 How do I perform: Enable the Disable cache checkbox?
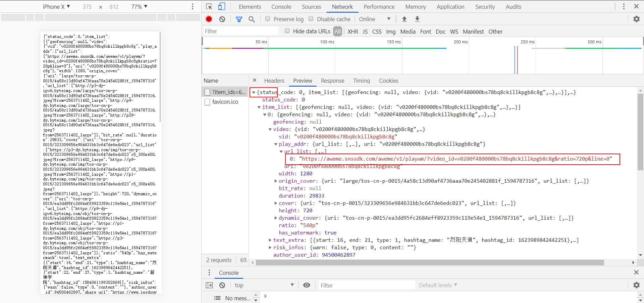click(311, 19)
